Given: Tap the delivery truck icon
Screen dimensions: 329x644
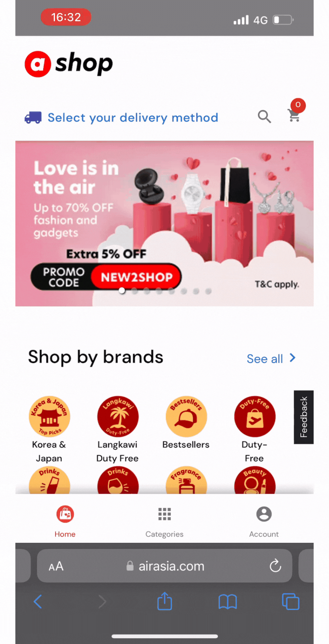Looking at the screenshot, I should (x=33, y=117).
